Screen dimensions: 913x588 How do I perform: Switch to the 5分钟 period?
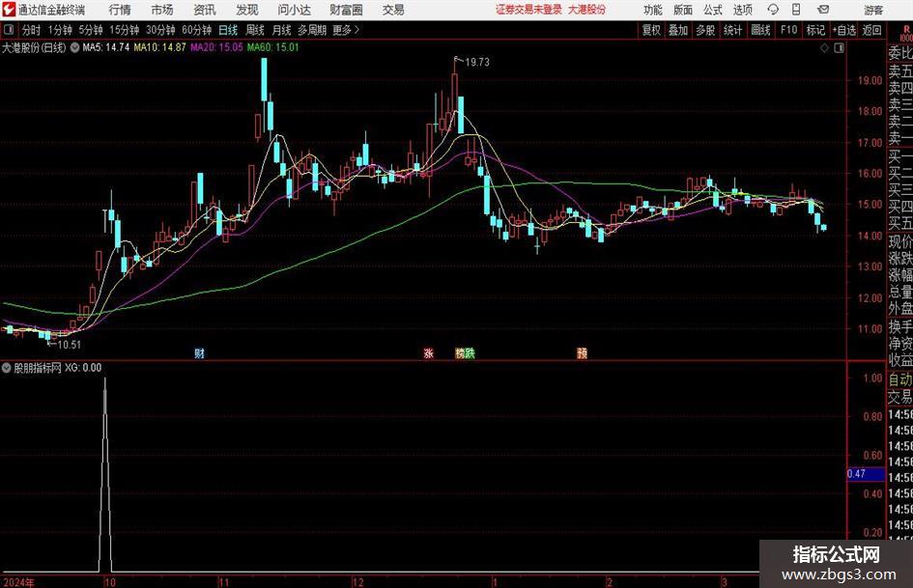(90, 30)
